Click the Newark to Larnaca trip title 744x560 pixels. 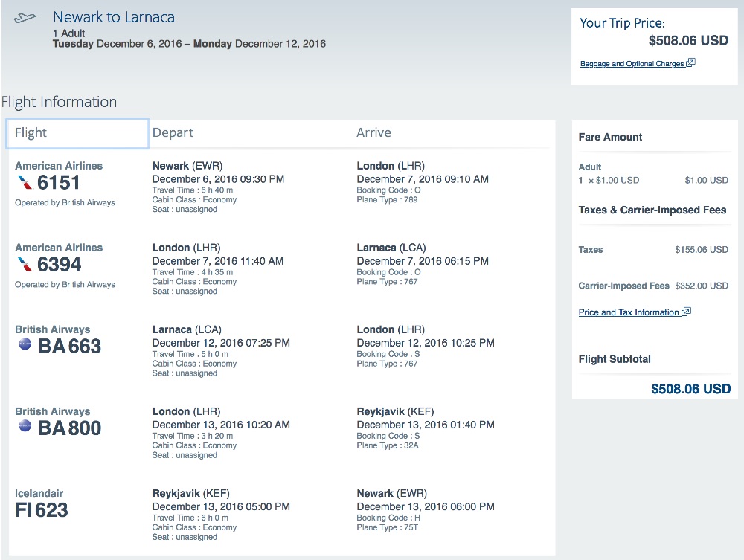tap(114, 16)
